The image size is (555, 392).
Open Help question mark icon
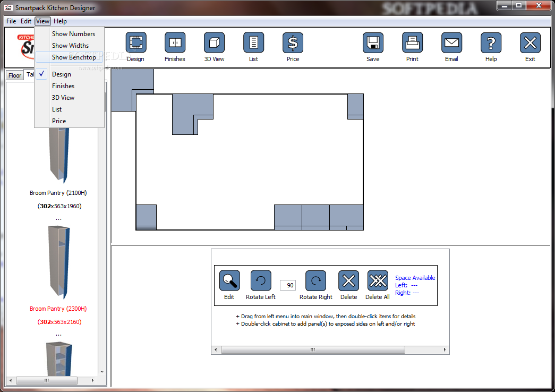[491, 43]
